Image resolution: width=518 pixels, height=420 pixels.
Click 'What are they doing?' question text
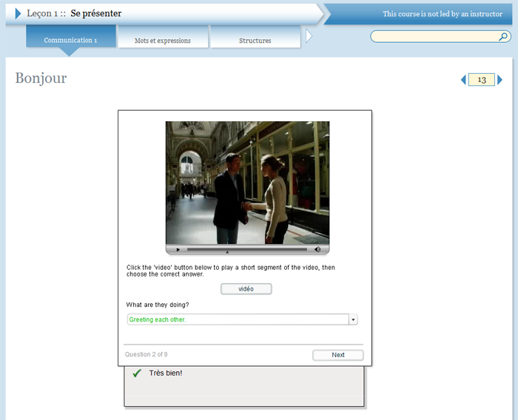click(158, 305)
